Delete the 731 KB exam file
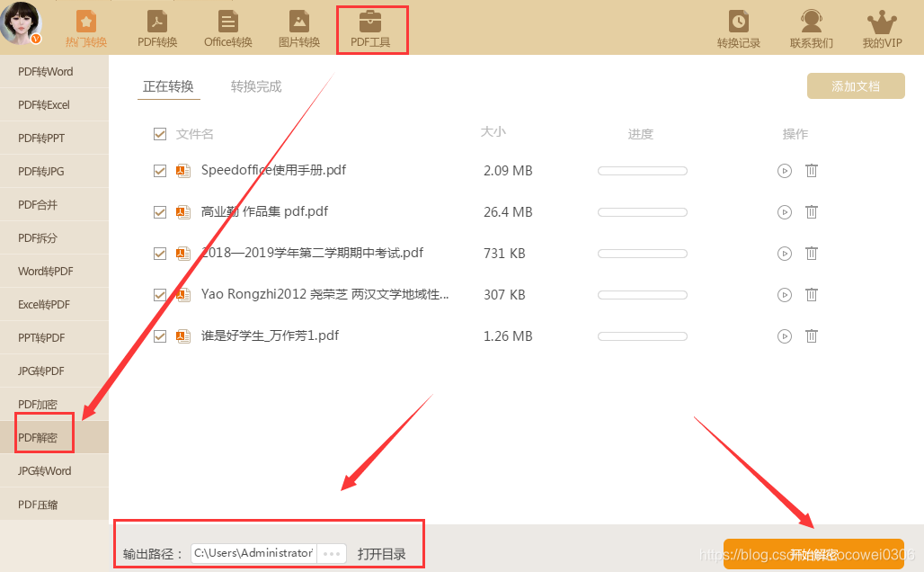Viewport: 924px width, 572px height. [812, 254]
